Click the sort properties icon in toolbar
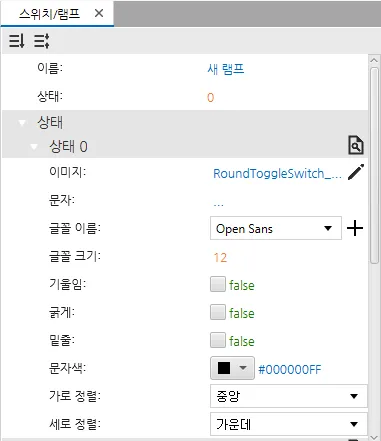 [x=17, y=41]
